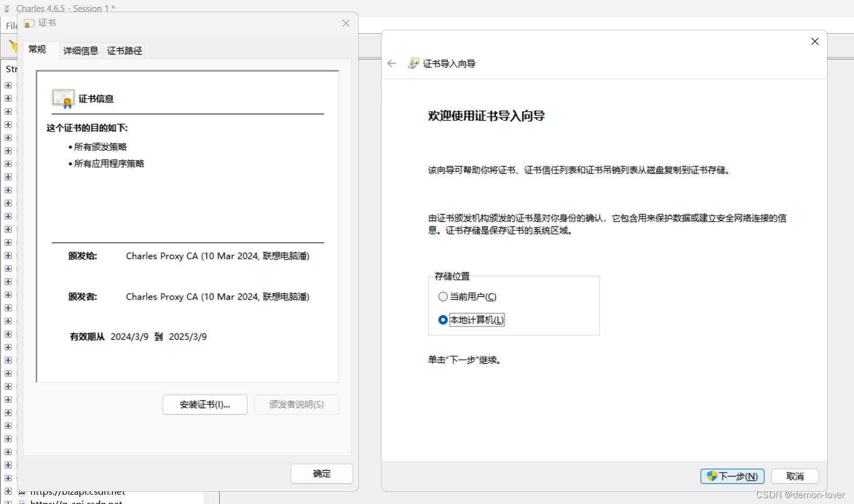
Task: Proceed with 下一步(N) in the wizard
Action: point(732,476)
